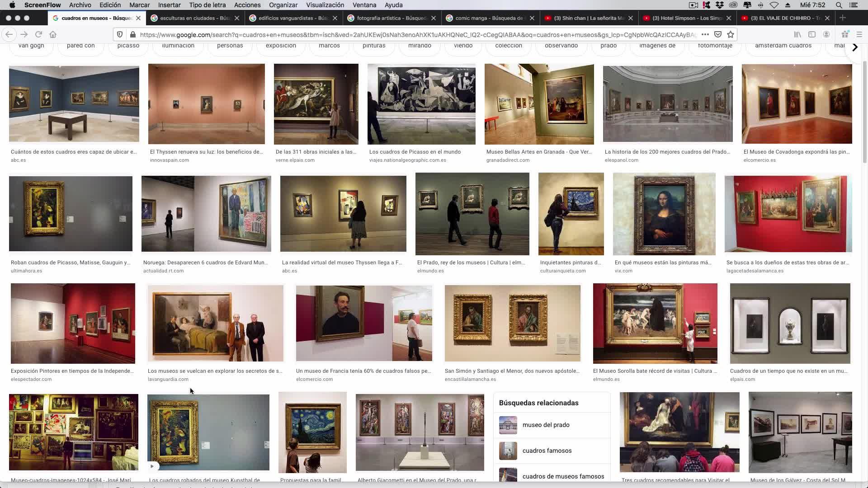The width and height of the screenshot is (868, 488).
Task: Open a new browser tab
Action: point(843,18)
